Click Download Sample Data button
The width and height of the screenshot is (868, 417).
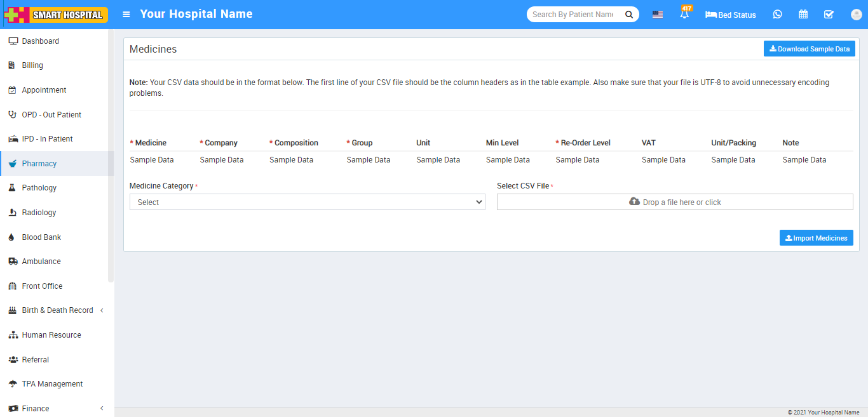[809, 49]
